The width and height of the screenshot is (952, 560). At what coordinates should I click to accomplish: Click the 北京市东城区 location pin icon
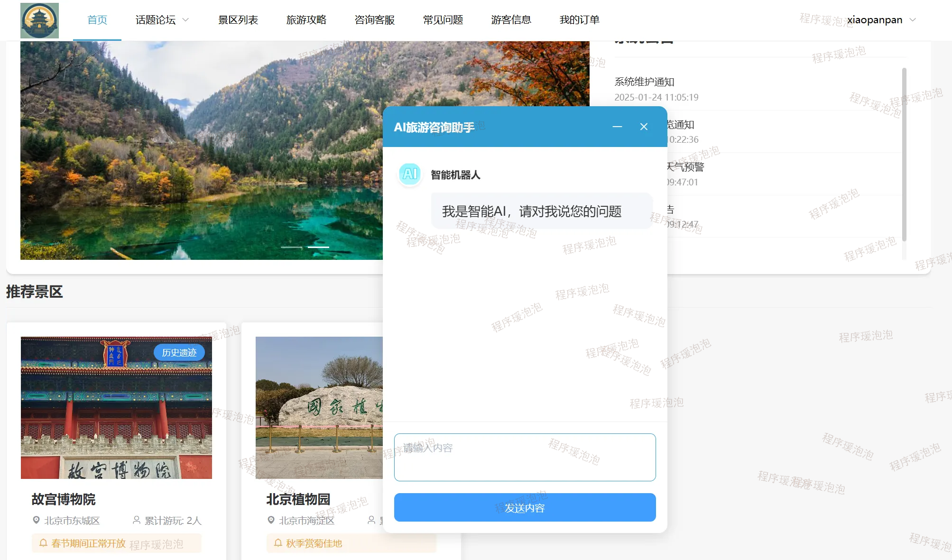click(36, 520)
